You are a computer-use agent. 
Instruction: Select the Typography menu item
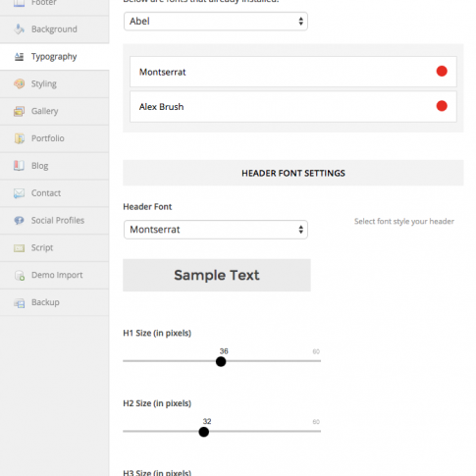pyautogui.click(x=54, y=57)
